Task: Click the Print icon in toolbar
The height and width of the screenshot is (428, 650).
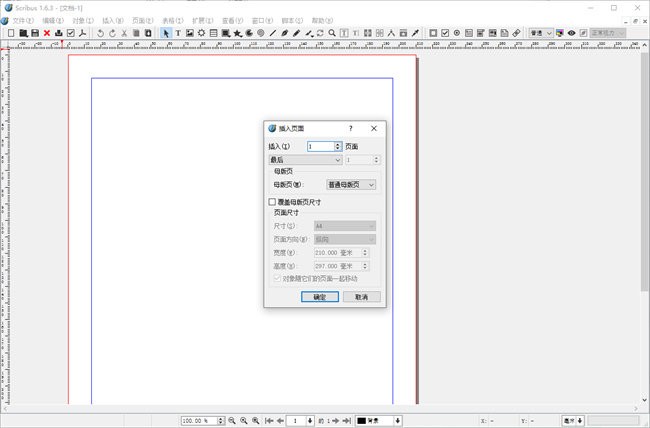Action: coord(59,33)
